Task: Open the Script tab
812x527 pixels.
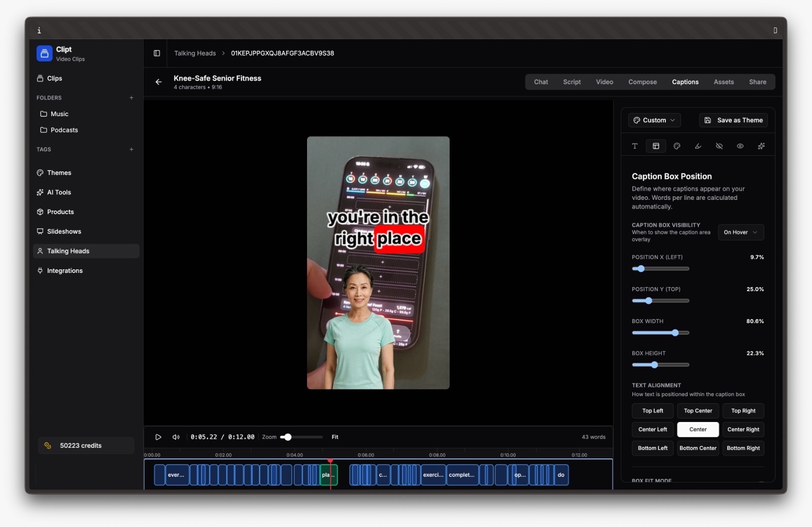Action: (571, 82)
